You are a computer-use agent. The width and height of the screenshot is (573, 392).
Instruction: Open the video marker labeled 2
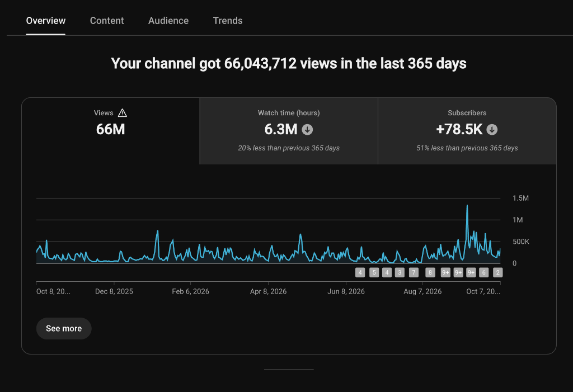497,272
